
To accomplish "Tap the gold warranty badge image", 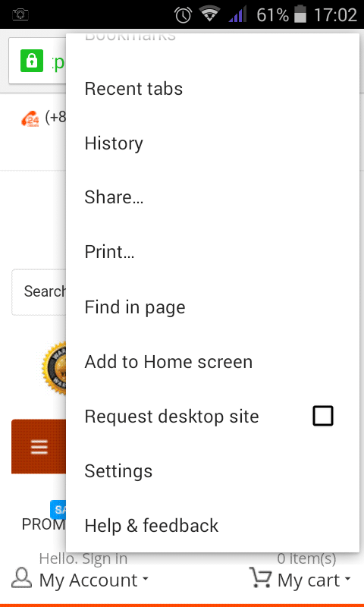I will (x=54, y=368).
